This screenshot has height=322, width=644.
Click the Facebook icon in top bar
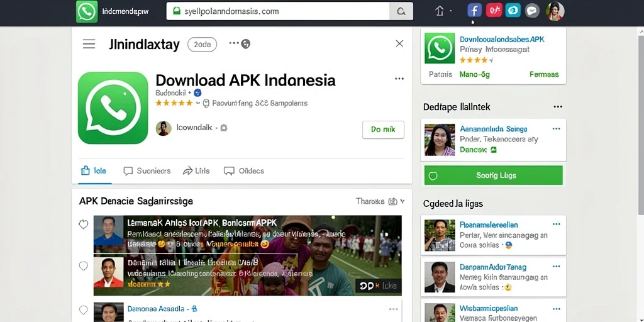click(x=474, y=11)
